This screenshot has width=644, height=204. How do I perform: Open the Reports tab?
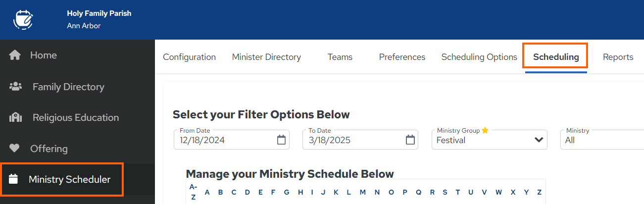[618, 57]
